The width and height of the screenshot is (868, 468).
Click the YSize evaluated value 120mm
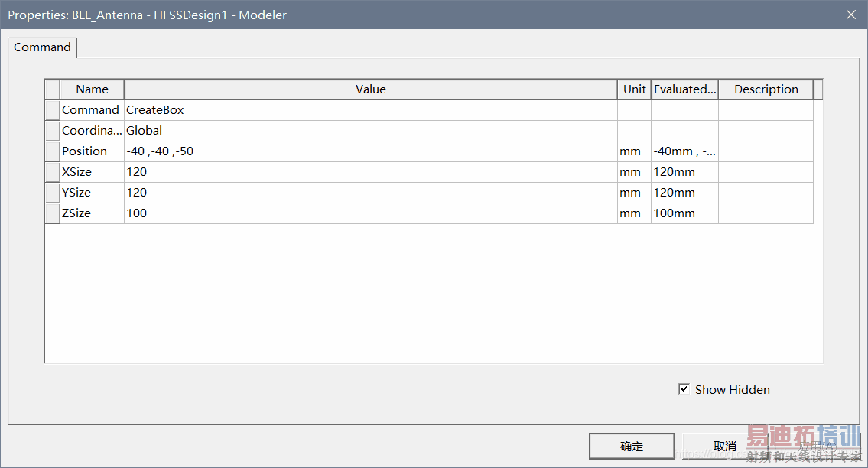point(684,192)
